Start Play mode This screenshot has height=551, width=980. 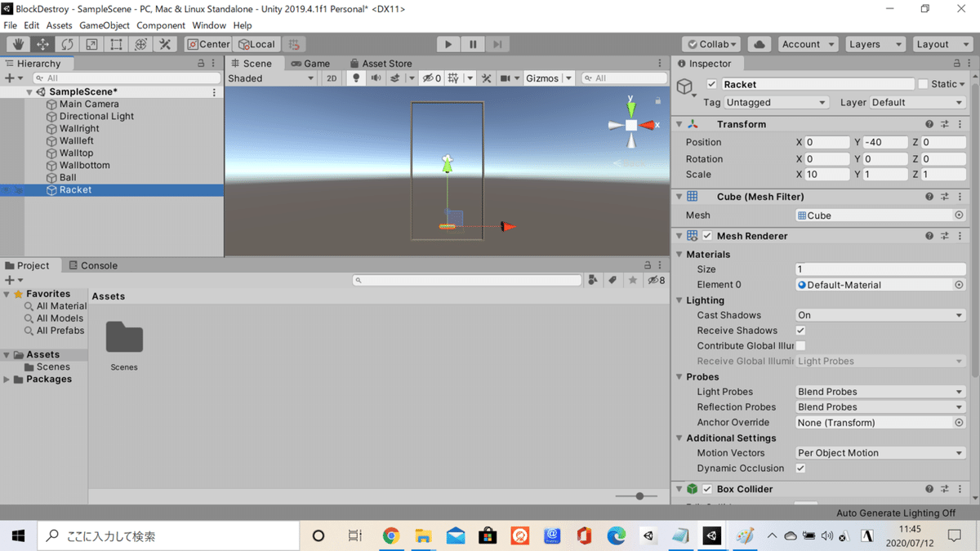(448, 44)
